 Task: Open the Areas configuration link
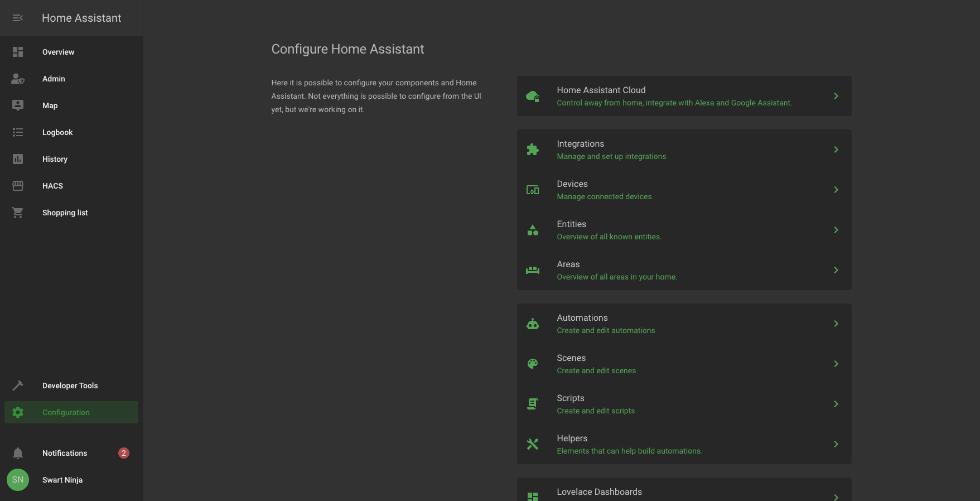(616, 270)
